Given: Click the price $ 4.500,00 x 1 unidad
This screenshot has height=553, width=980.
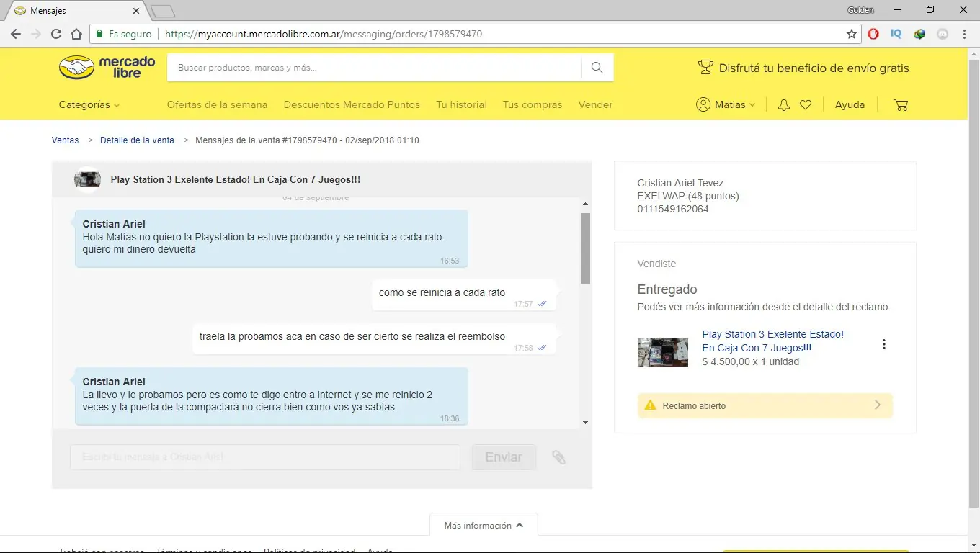Looking at the screenshot, I should 751,362.
